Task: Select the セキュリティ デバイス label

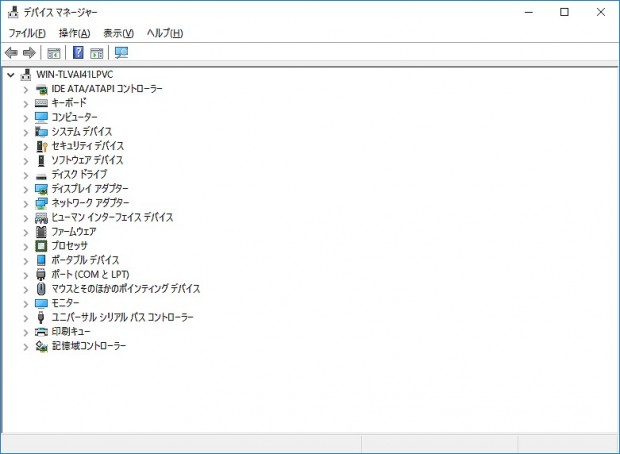Action: point(88,146)
